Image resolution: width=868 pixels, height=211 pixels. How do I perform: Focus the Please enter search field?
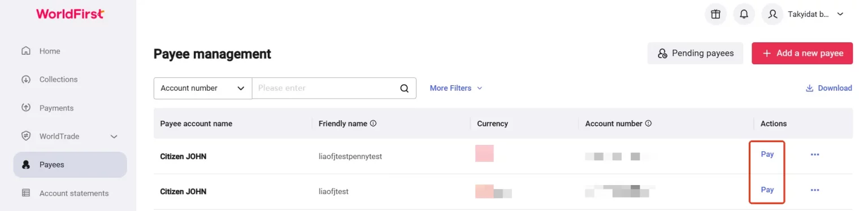(325, 88)
